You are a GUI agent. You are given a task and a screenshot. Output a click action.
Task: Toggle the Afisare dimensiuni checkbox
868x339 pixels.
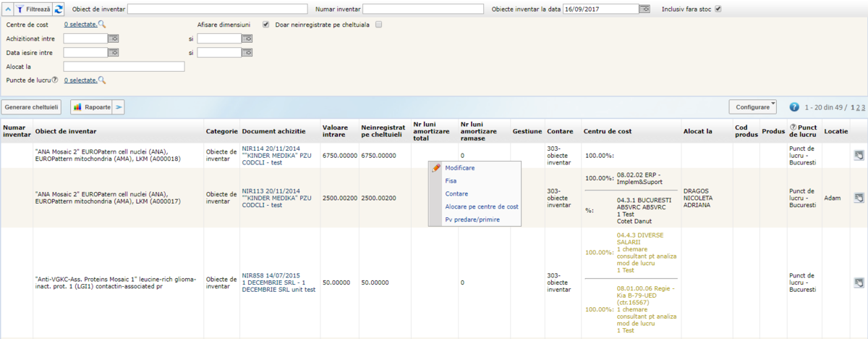tap(266, 24)
